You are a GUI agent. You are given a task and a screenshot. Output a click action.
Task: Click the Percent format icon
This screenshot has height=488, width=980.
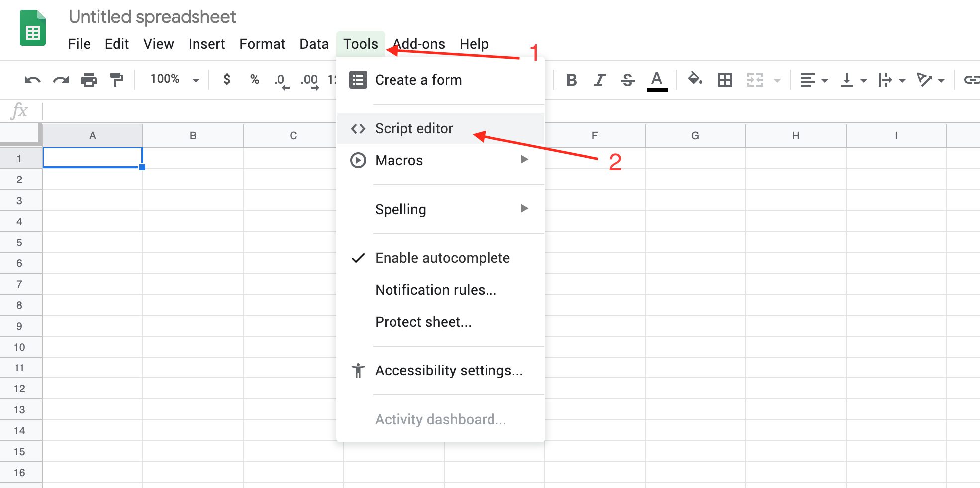pyautogui.click(x=255, y=79)
